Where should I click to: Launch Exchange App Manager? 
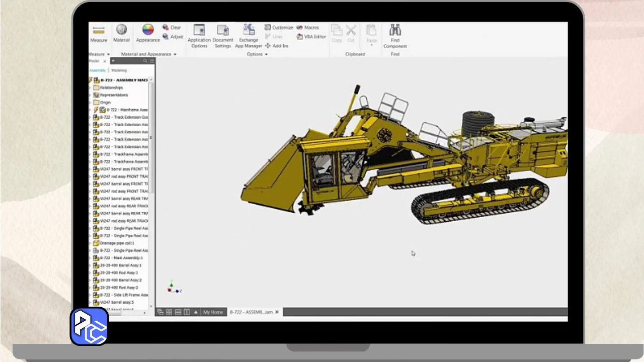(x=249, y=30)
